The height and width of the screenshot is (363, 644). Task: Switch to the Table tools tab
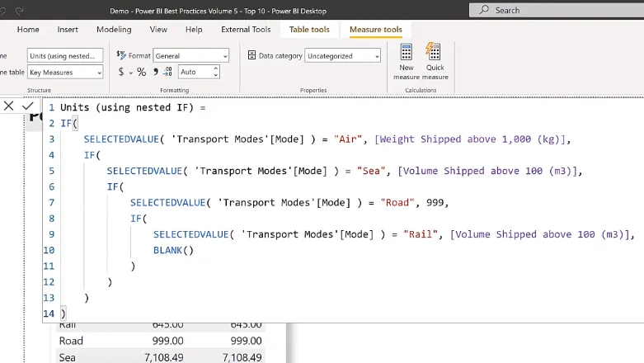(x=309, y=30)
